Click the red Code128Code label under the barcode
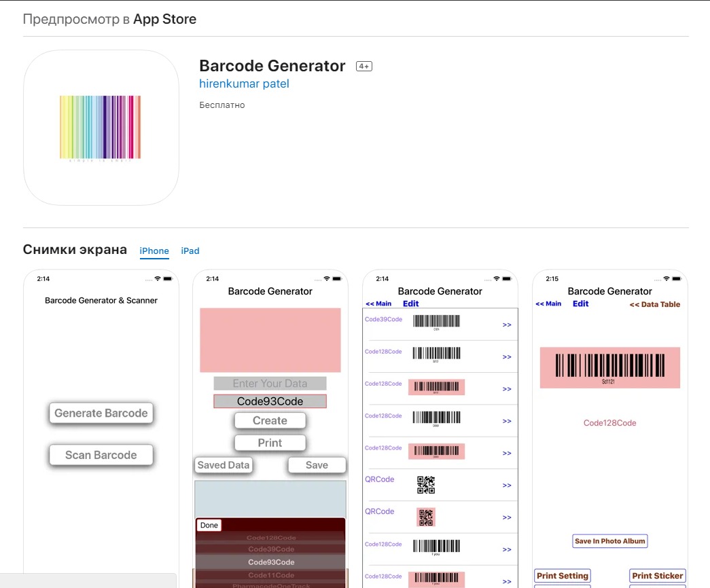This screenshot has width=710, height=588. point(610,423)
